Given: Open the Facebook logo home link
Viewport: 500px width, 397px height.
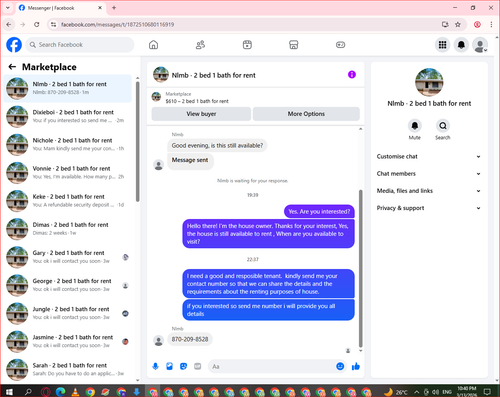Looking at the screenshot, I should [14, 45].
